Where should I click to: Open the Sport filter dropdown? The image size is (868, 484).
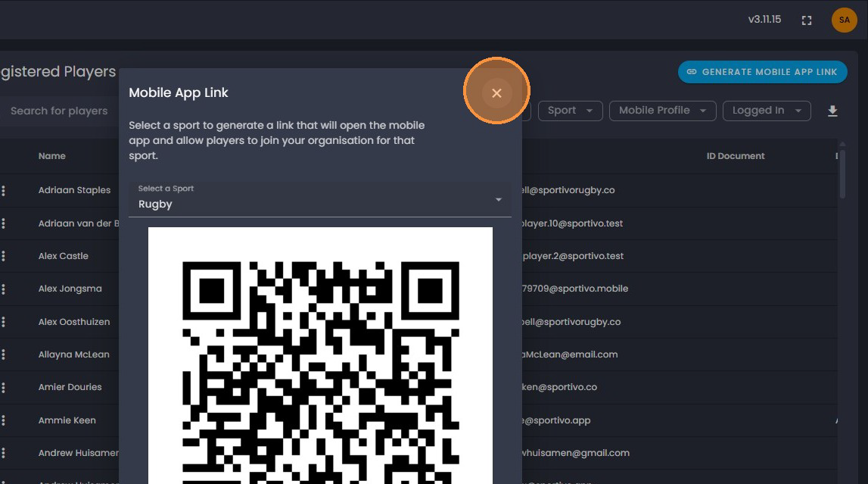pos(570,111)
